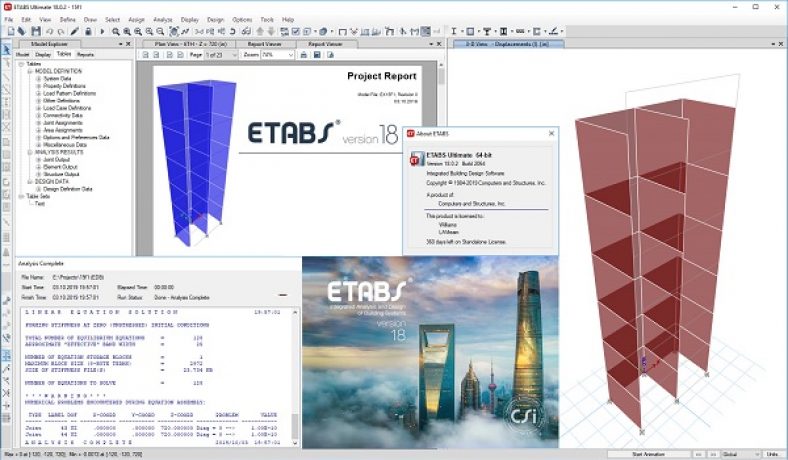Image resolution: width=788 pixels, height=460 pixels.
Task: Open the Design menu
Action: pyautogui.click(x=215, y=20)
